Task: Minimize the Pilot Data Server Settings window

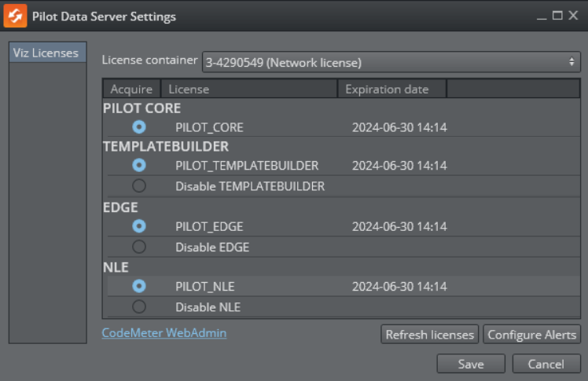Action: coord(542,16)
